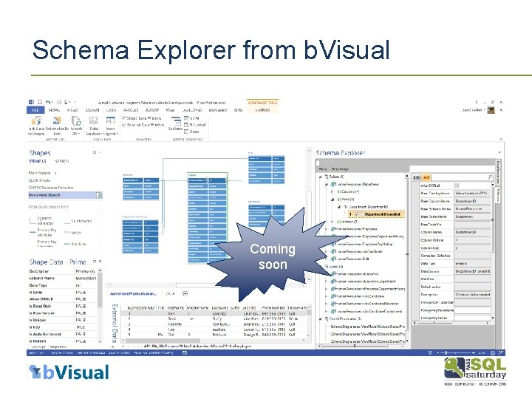This screenshot has width=532, height=399.
Task: Click the user account picture
Action: click(x=491, y=110)
